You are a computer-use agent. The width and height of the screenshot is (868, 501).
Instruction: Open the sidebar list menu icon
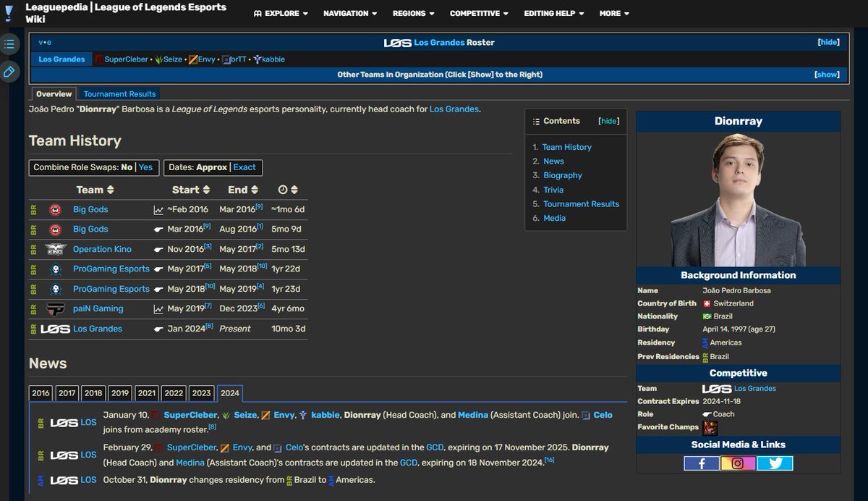(9, 44)
